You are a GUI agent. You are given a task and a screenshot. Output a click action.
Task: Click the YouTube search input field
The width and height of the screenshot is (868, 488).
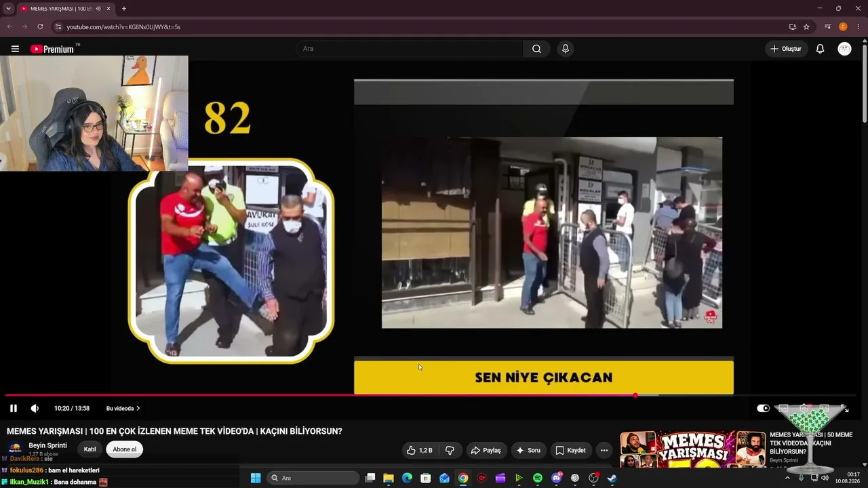(x=409, y=49)
